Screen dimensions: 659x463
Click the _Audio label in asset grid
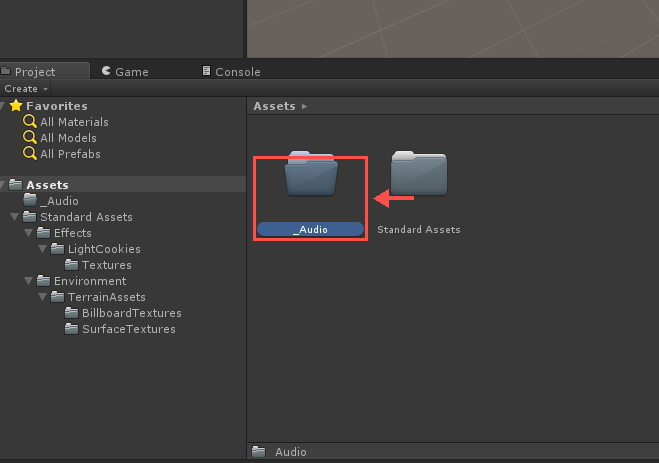pos(310,229)
